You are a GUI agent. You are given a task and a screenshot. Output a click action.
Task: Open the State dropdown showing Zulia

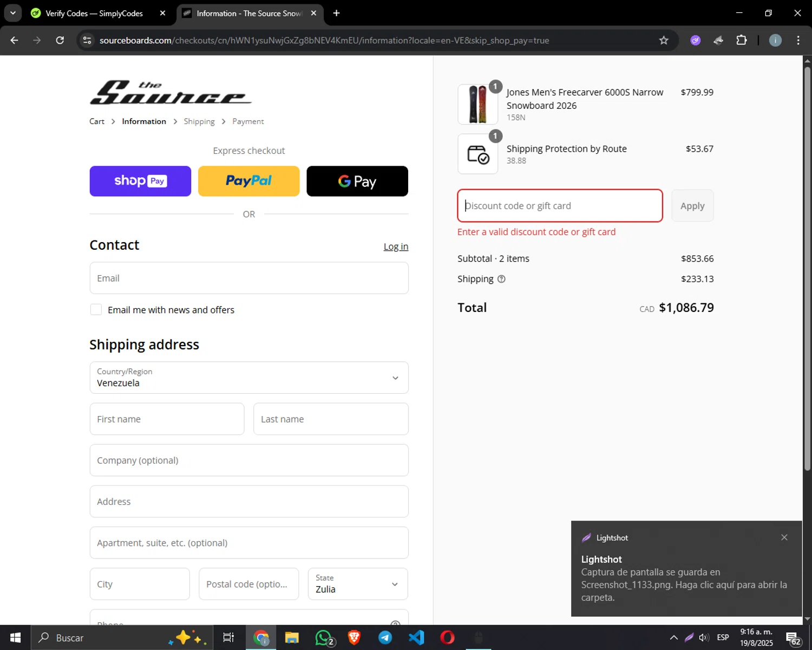tap(358, 584)
